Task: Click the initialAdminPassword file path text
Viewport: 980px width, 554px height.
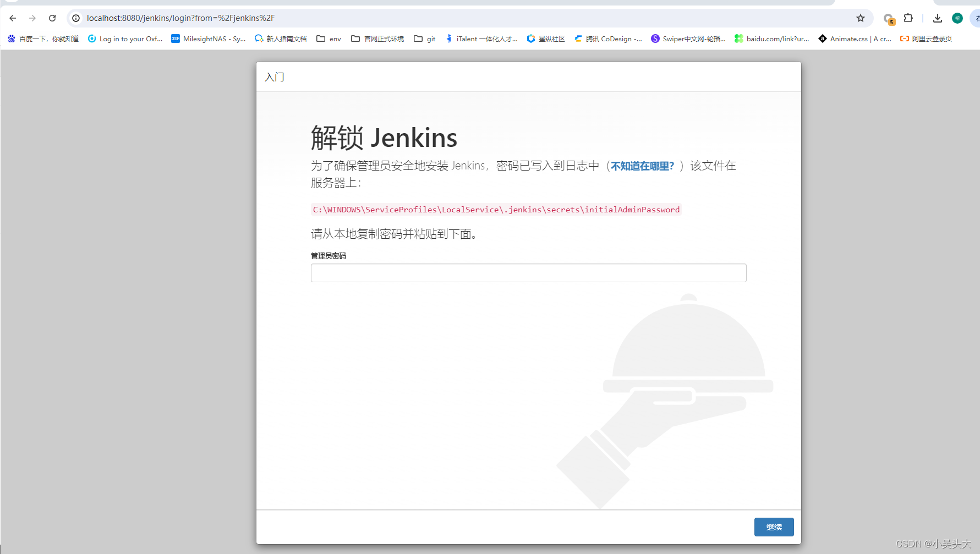Action: (496, 210)
